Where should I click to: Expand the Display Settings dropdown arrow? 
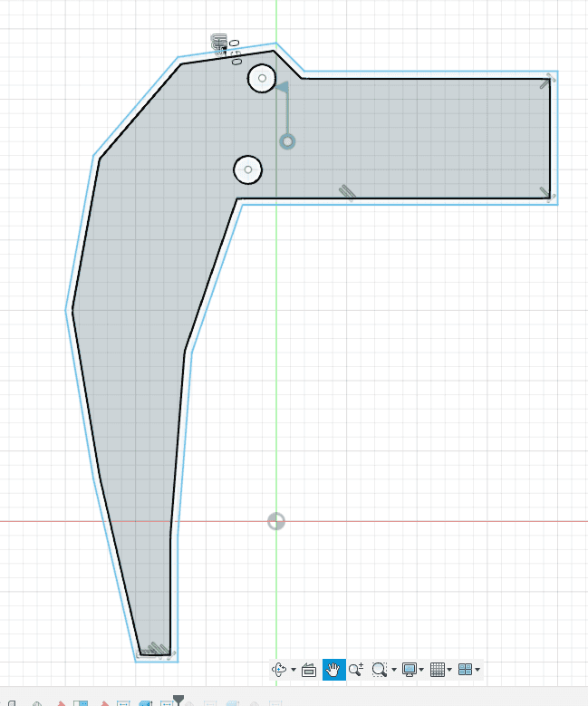(422, 671)
